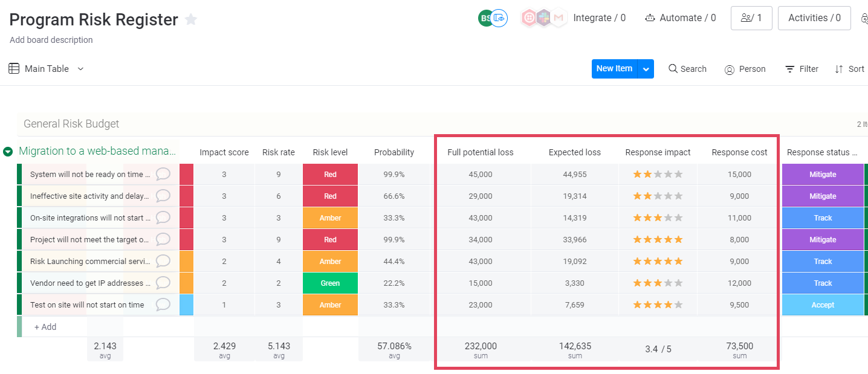This screenshot has width=868, height=374.
Task: Open Integrate / 0 in the header
Action: (x=599, y=18)
